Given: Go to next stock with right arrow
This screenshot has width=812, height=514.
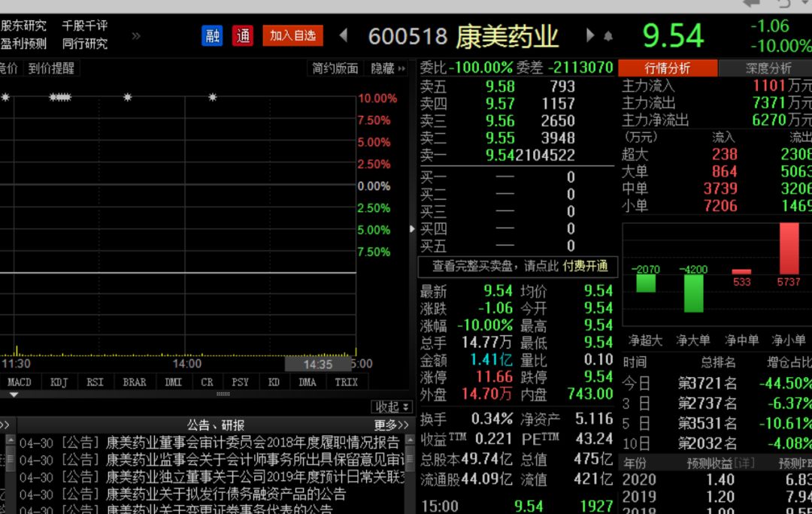Looking at the screenshot, I should coord(590,36).
